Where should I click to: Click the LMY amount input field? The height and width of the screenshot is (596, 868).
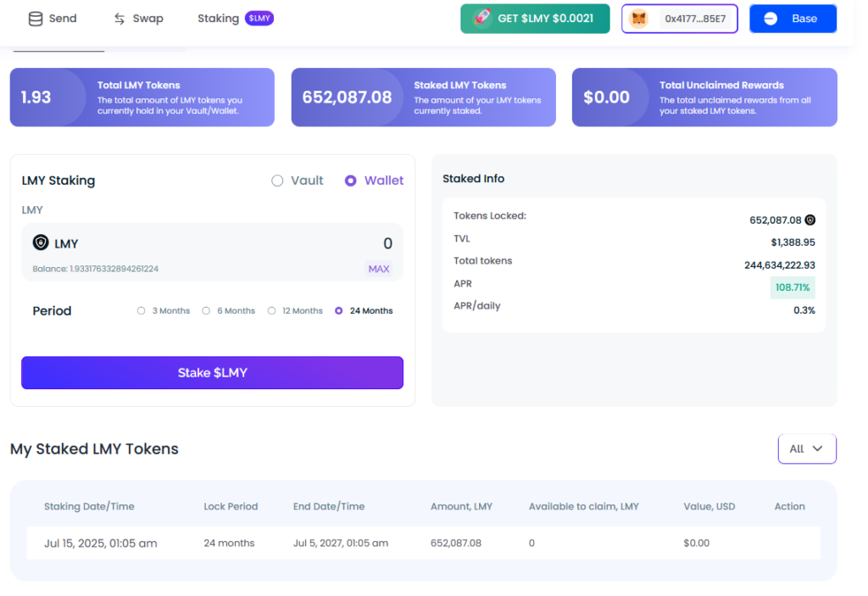(x=254, y=244)
